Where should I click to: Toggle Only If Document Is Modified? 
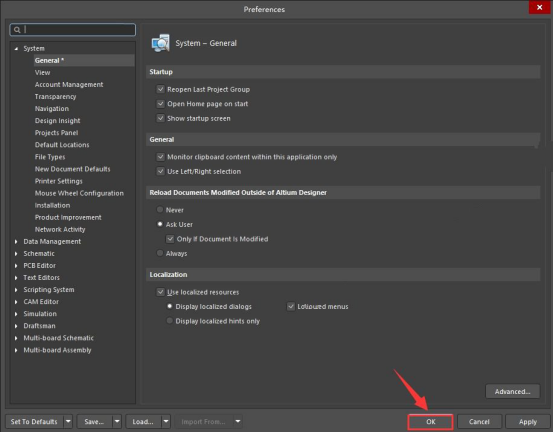point(170,239)
